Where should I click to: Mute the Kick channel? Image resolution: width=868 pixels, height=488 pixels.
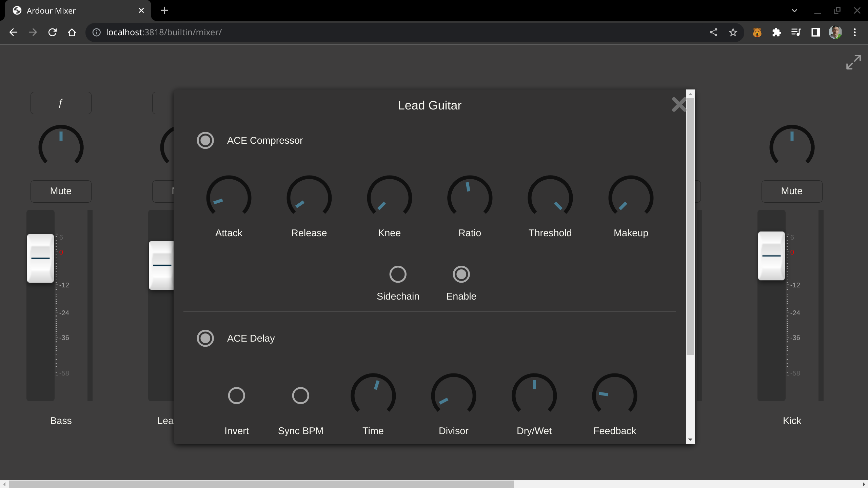pos(791,191)
